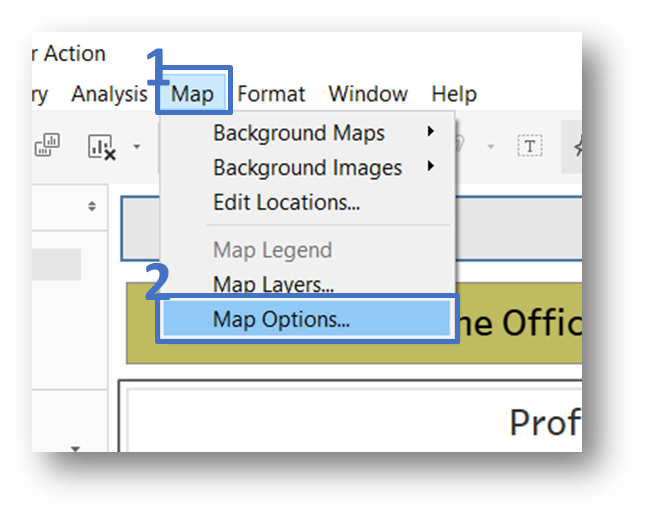This screenshot has height=517, width=647.
Task: Open the Format menu
Action: (x=271, y=94)
